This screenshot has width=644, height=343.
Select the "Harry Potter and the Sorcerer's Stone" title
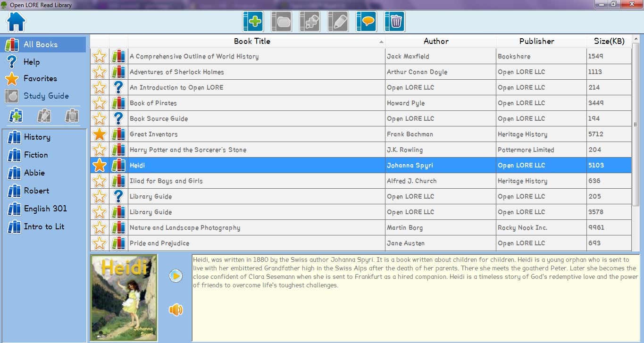[188, 150]
